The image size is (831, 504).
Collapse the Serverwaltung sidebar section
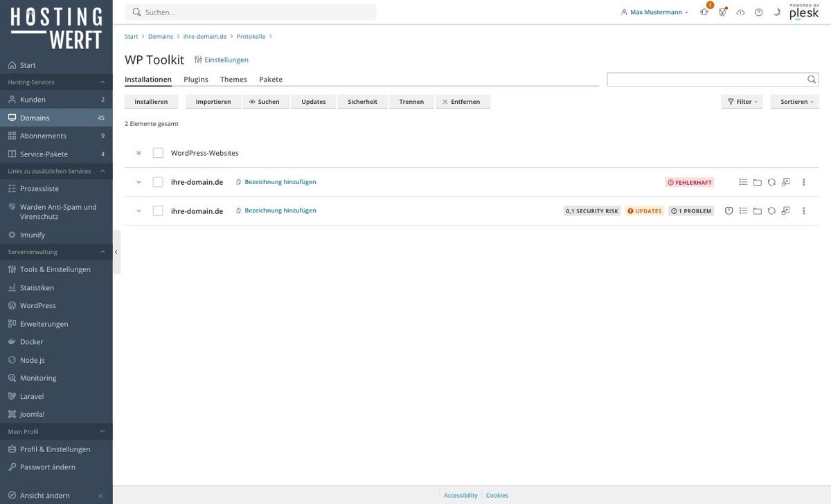[102, 252]
